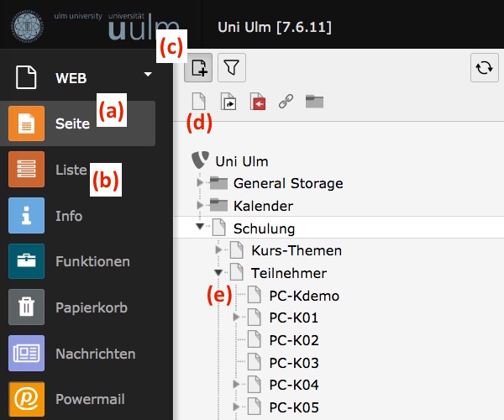
Task: Click the external link page type icon
Action: [x=286, y=102]
